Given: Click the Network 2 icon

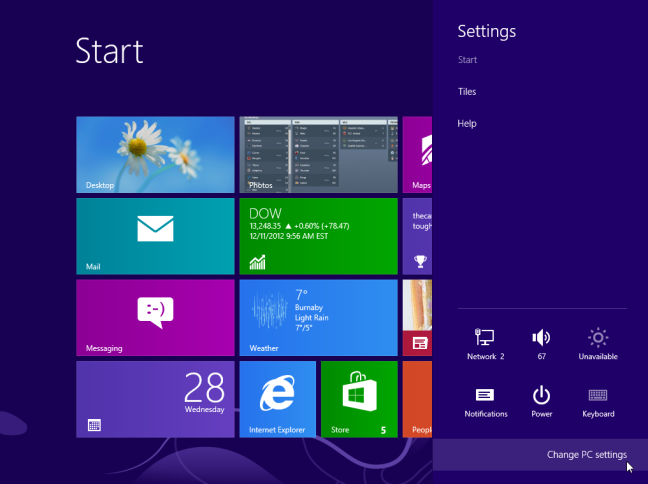Looking at the screenshot, I should pyautogui.click(x=485, y=344).
